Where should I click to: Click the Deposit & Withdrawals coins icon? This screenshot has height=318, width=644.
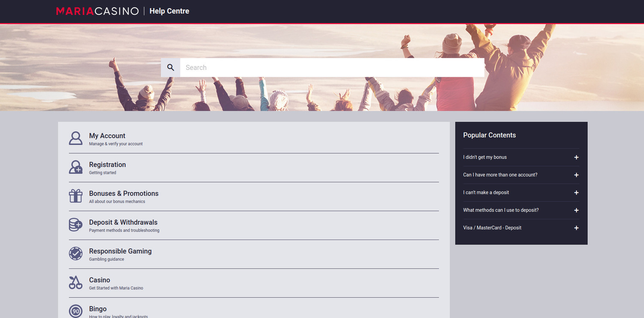[x=76, y=225]
